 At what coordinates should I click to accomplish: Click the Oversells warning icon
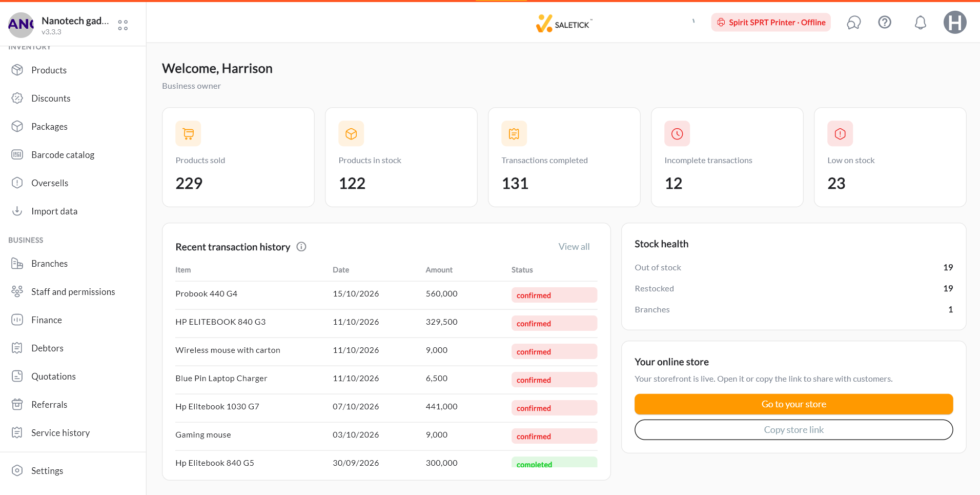tap(17, 183)
